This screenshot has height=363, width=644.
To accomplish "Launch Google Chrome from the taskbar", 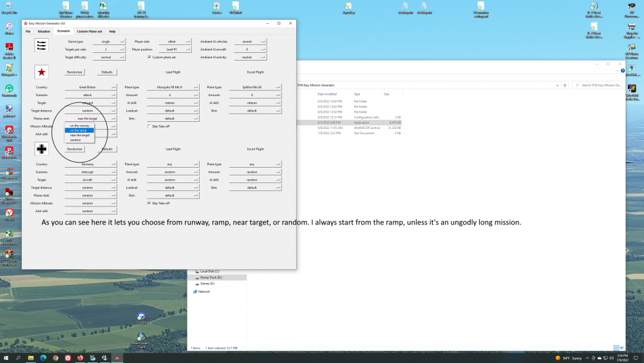I will tap(55, 357).
